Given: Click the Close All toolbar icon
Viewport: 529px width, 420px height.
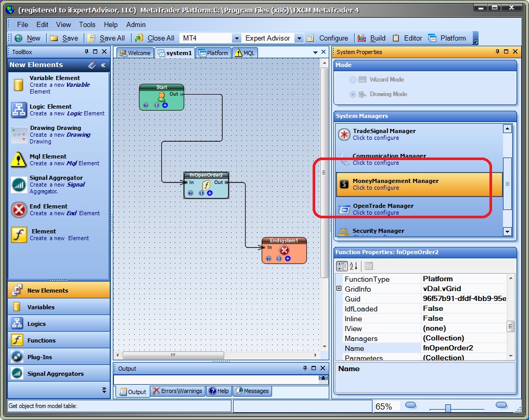Looking at the screenshot, I should point(139,38).
